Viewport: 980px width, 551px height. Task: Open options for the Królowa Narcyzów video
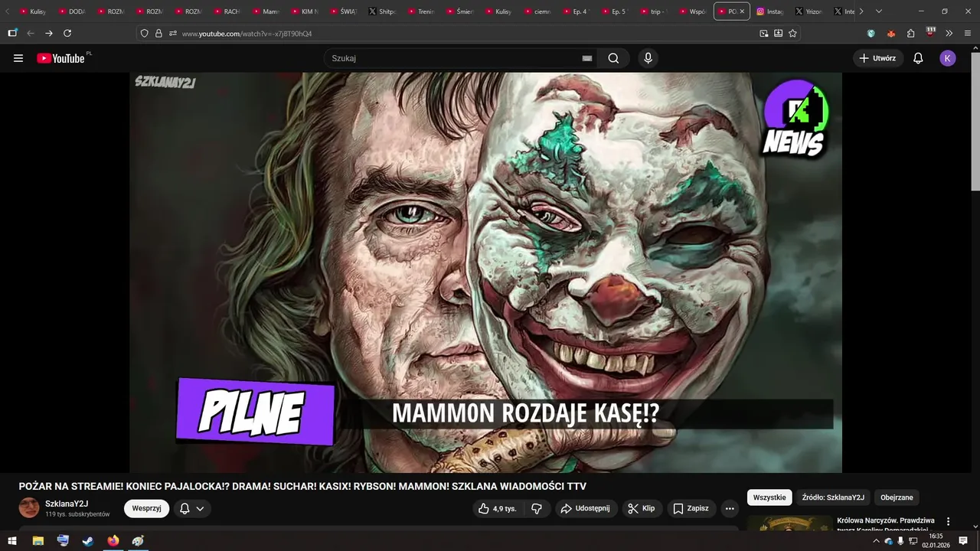pyautogui.click(x=948, y=521)
